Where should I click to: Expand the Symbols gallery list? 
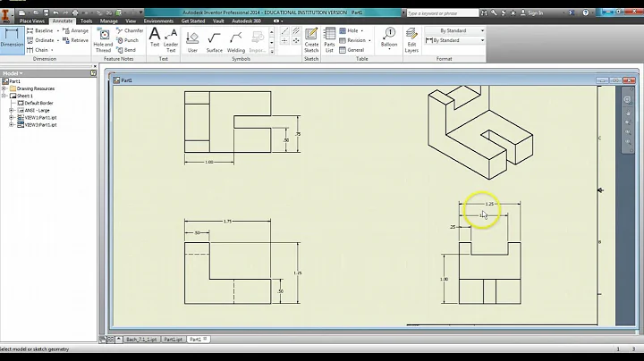(272, 51)
